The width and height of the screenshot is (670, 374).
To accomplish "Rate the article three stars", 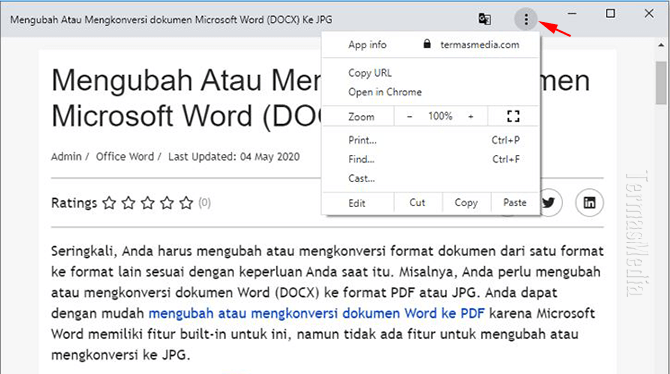I will 148,203.
